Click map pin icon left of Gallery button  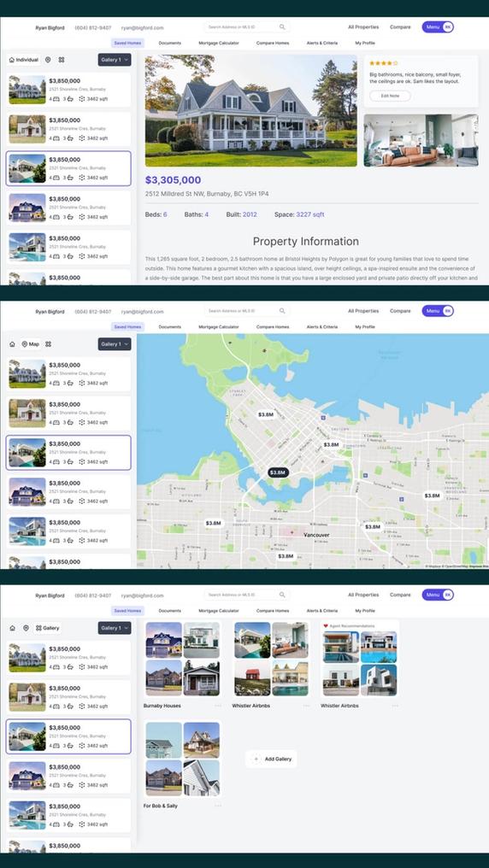tap(26, 628)
